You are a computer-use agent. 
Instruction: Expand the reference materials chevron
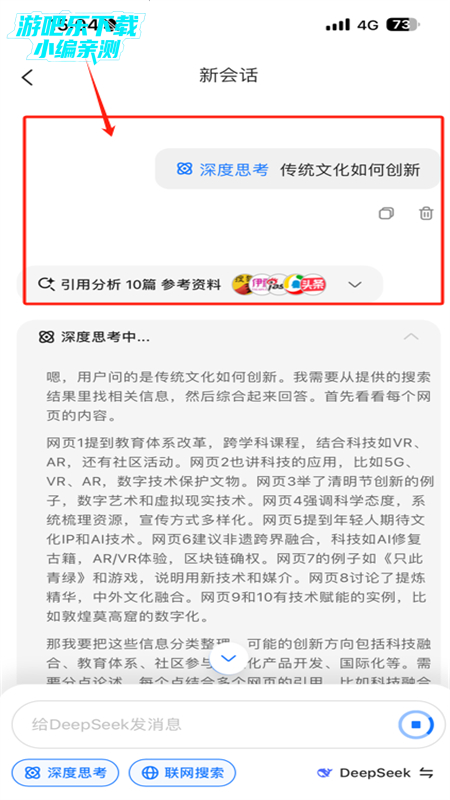(x=355, y=285)
